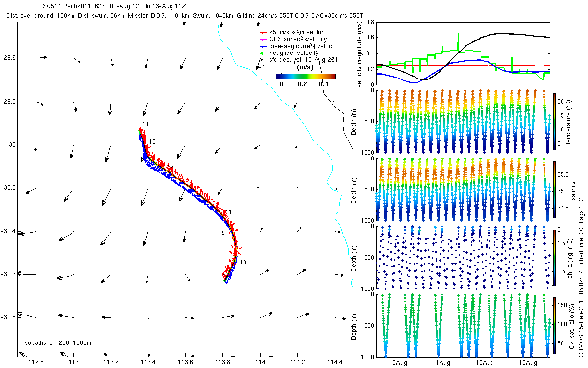Click the salinity colorbar
This screenshot has width=588, height=368.
pyautogui.click(x=554, y=190)
